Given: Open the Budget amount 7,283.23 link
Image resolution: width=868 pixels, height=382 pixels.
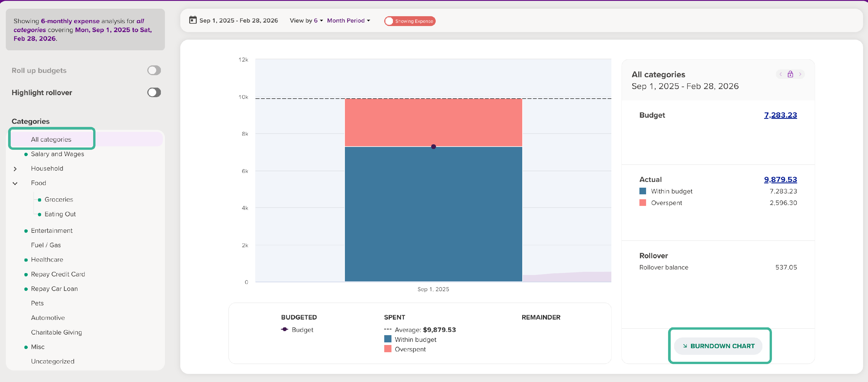Looking at the screenshot, I should (x=780, y=115).
